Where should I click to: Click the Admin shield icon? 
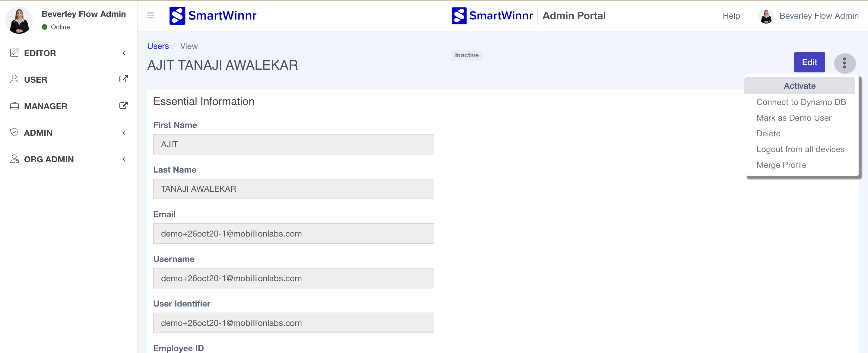point(14,132)
